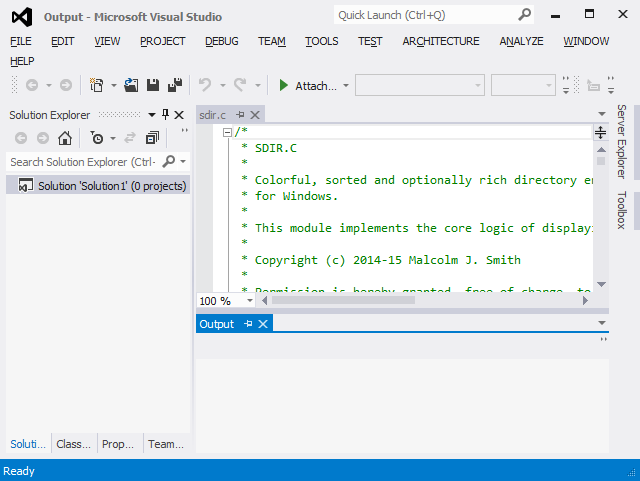
Task: Click the editor horizontal scrollbar thumb
Action: [x=343, y=301]
